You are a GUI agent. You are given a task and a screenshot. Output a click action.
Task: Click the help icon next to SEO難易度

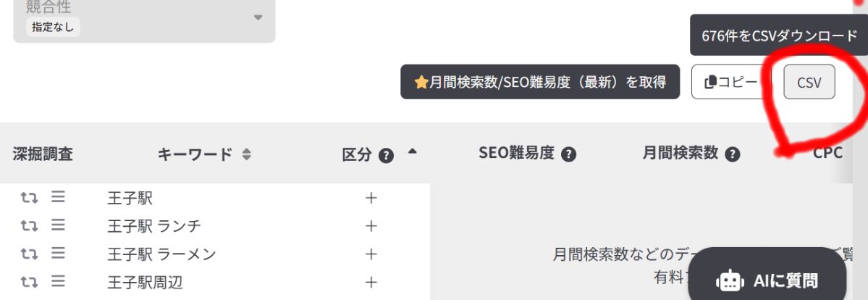[x=569, y=154]
